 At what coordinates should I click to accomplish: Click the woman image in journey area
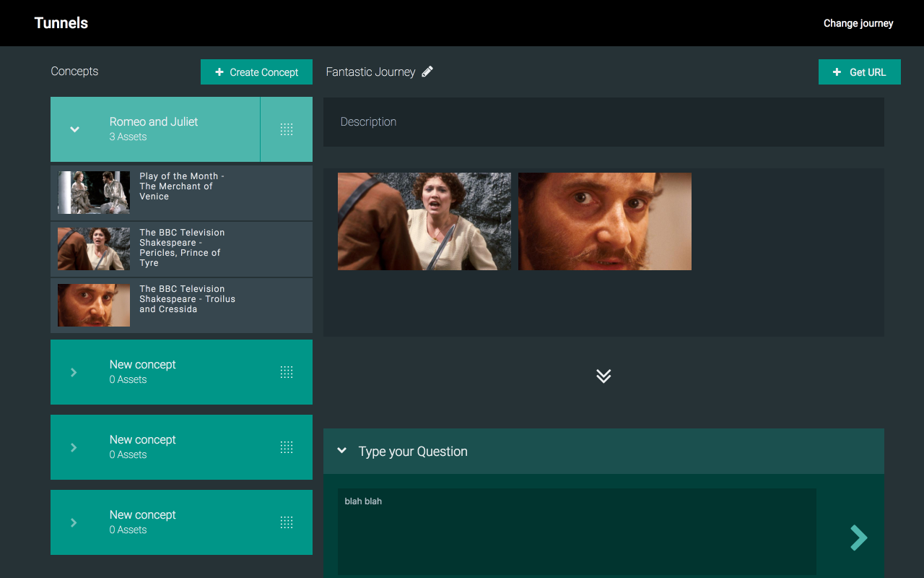point(424,221)
